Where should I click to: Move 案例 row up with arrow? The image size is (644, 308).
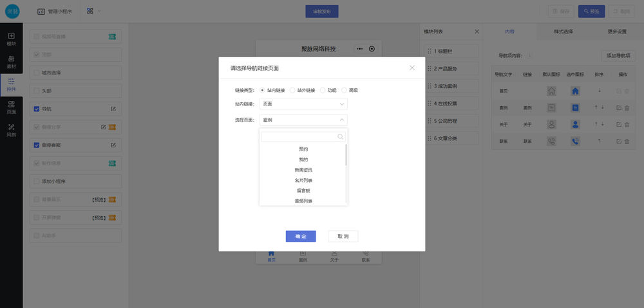pos(596,107)
